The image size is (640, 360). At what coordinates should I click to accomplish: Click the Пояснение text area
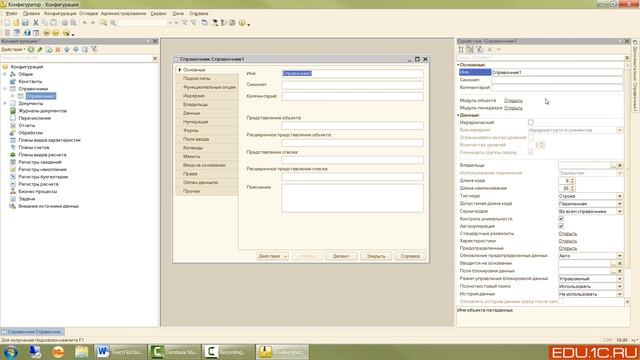(x=352, y=198)
